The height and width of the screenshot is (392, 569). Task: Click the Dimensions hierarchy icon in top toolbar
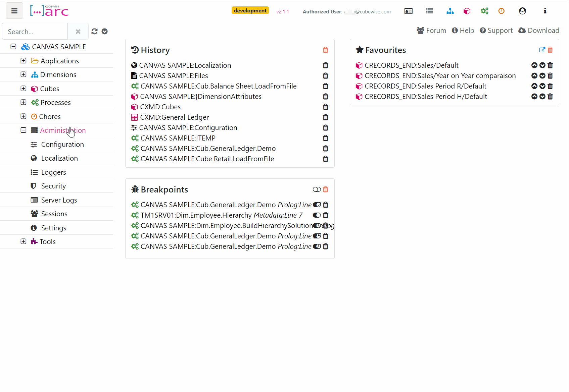click(450, 11)
